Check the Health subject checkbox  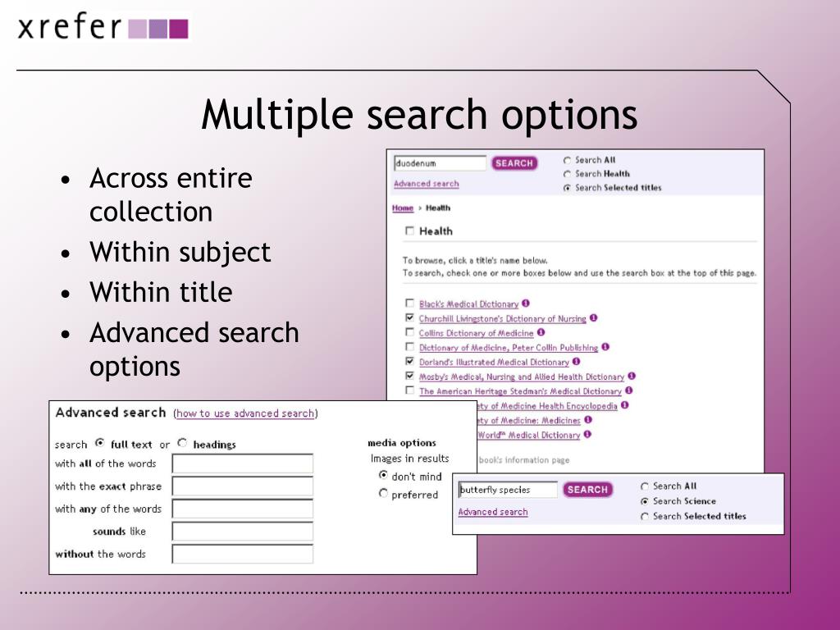click(410, 231)
